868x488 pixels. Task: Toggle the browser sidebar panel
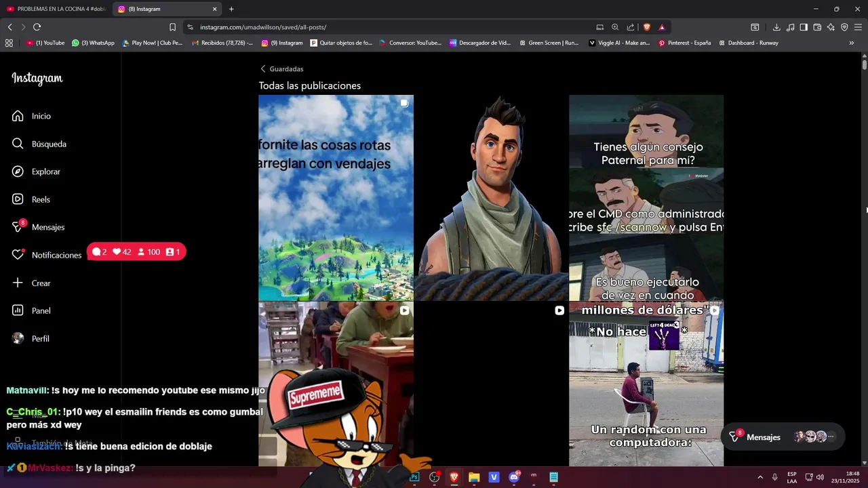pos(804,27)
